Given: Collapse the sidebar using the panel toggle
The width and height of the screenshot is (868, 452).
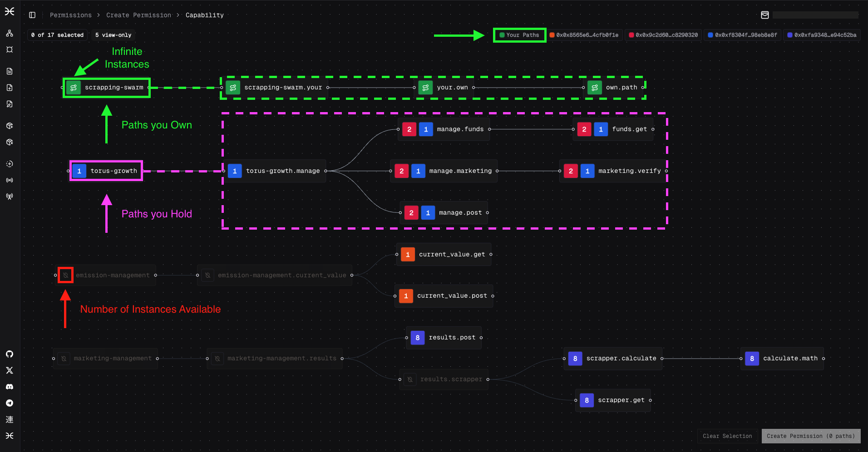Looking at the screenshot, I should click(32, 15).
